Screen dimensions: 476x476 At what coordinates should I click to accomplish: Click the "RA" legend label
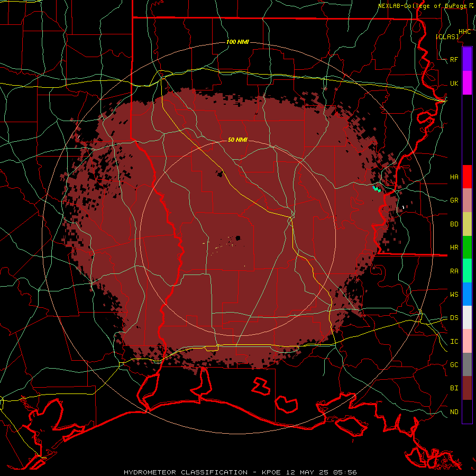pyautogui.click(x=454, y=271)
